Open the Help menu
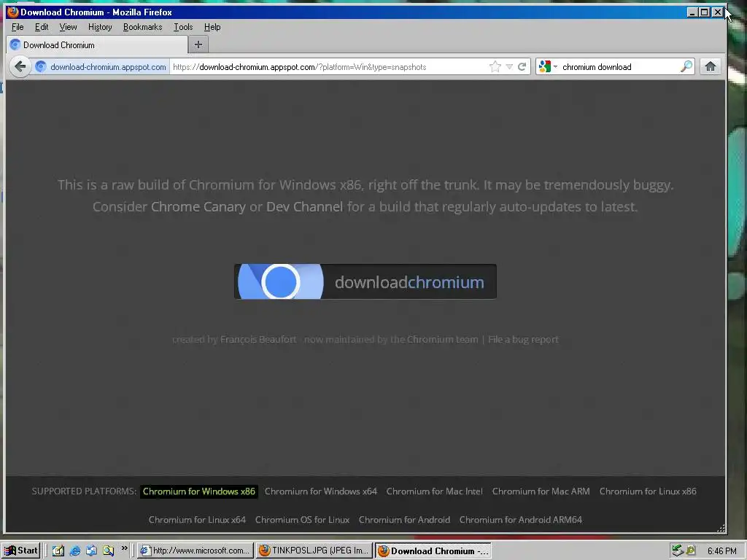 tap(212, 27)
